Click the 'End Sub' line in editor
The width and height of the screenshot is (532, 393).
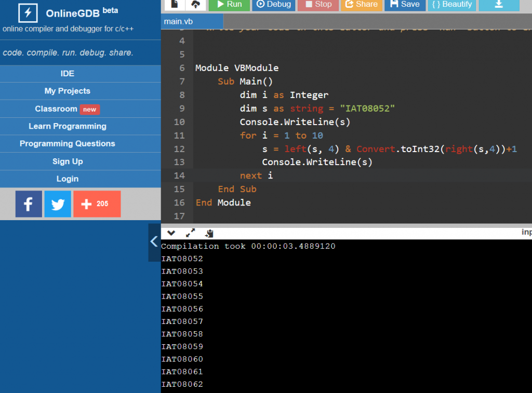point(237,189)
